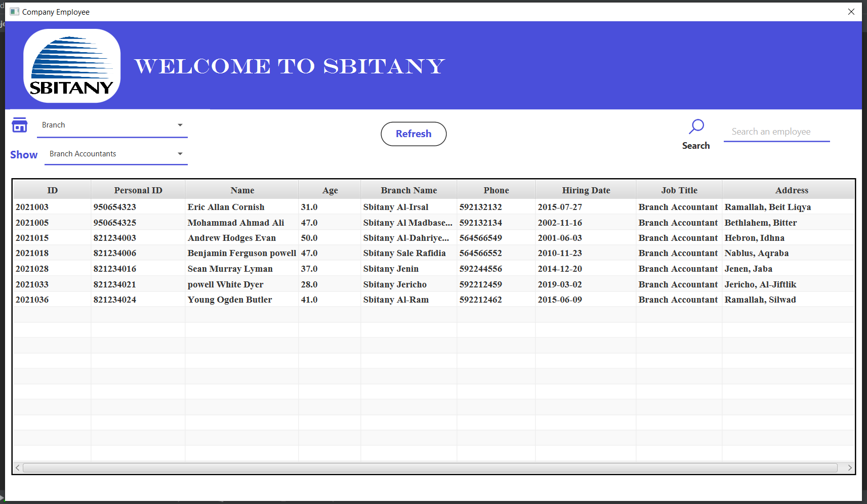Click hiring date 2015-06-09 cell
The height and width of the screenshot is (504, 867).
(586, 300)
